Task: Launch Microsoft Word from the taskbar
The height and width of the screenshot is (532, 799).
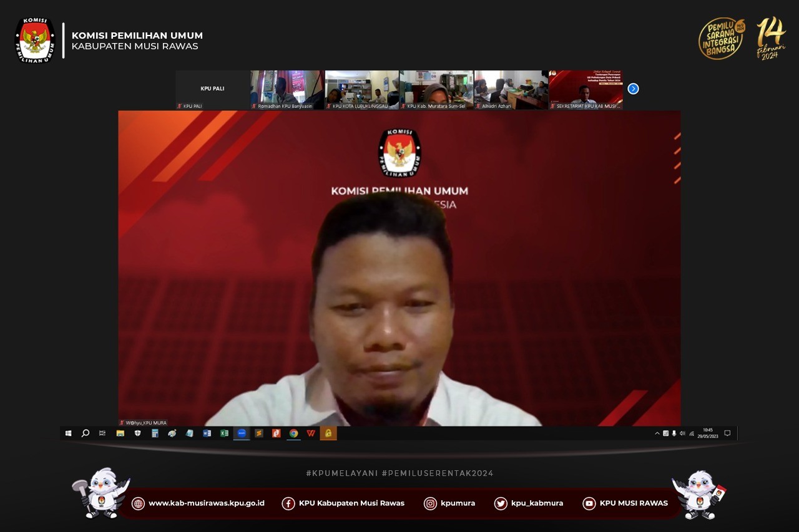Action: (x=207, y=433)
